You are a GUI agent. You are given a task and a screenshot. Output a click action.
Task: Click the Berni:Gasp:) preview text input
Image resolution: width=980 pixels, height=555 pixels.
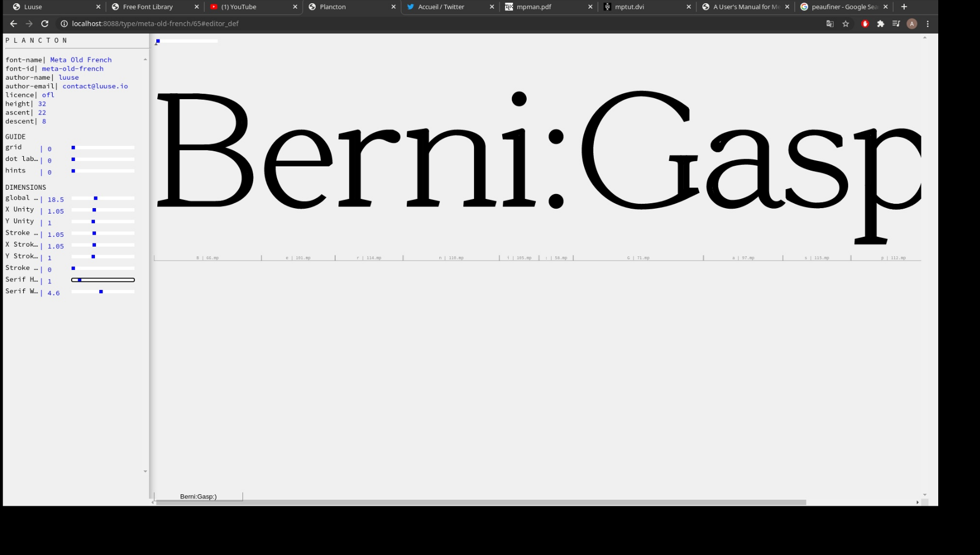click(x=198, y=496)
